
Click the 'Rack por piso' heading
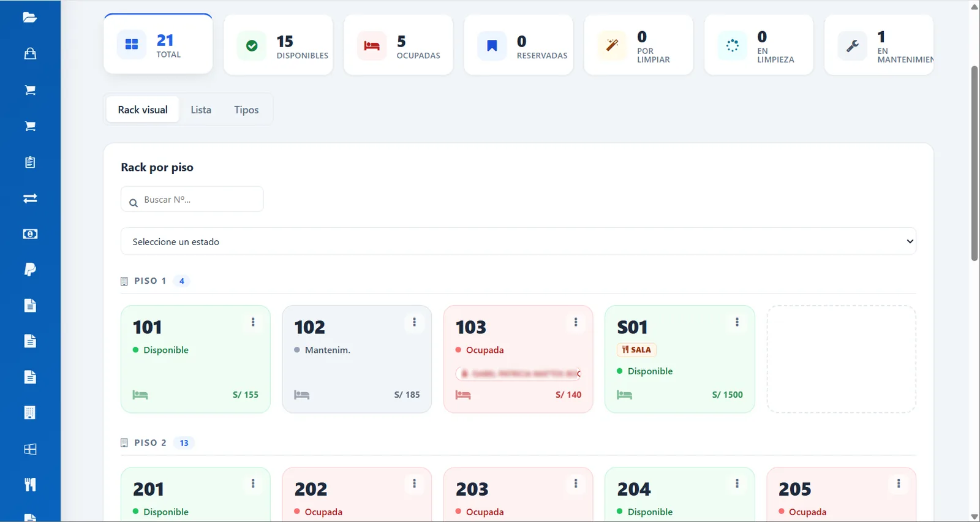[157, 167]
